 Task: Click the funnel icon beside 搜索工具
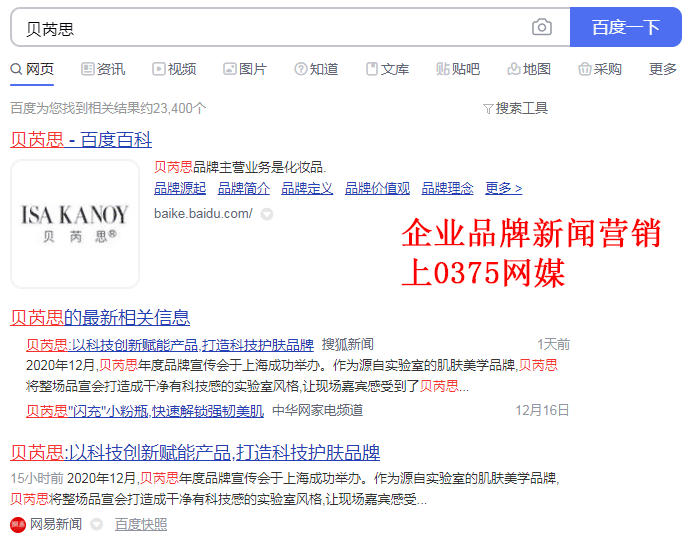coord(488,109)
